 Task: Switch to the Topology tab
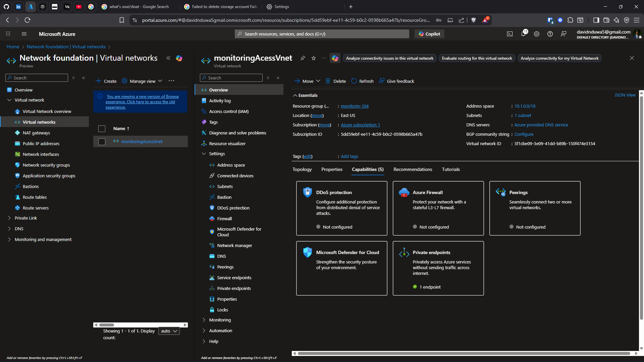(x=302, y=169)
